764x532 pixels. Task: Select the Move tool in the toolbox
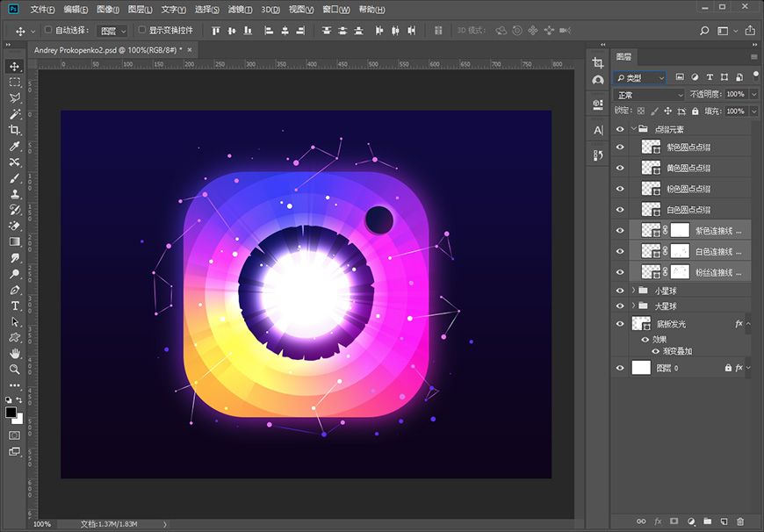point(15,66)
